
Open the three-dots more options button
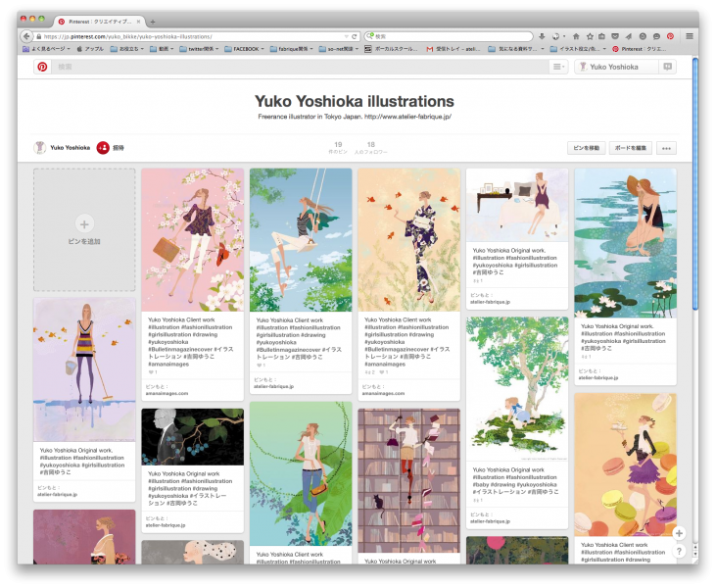[666, 148]
